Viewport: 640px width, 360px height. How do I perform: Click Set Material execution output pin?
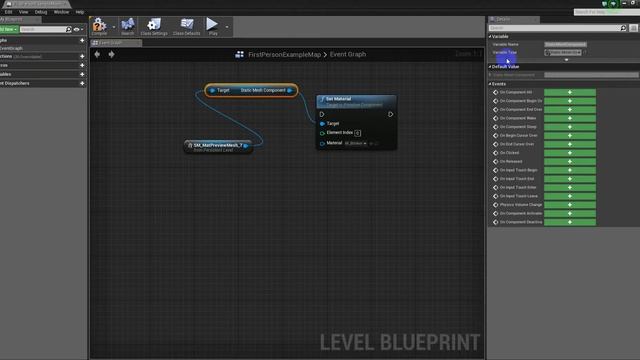(391, 114)
